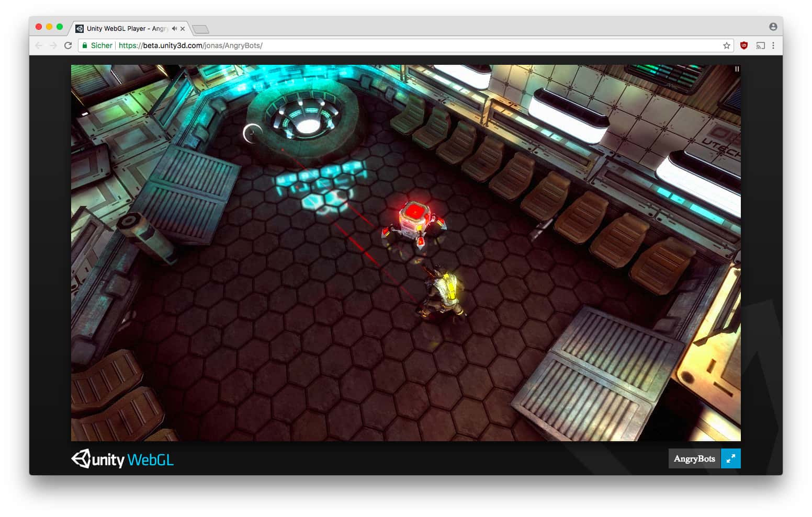
Task: Mute the tab via its speaker icon
Action: pyautogui.click(x=174, y=29)
